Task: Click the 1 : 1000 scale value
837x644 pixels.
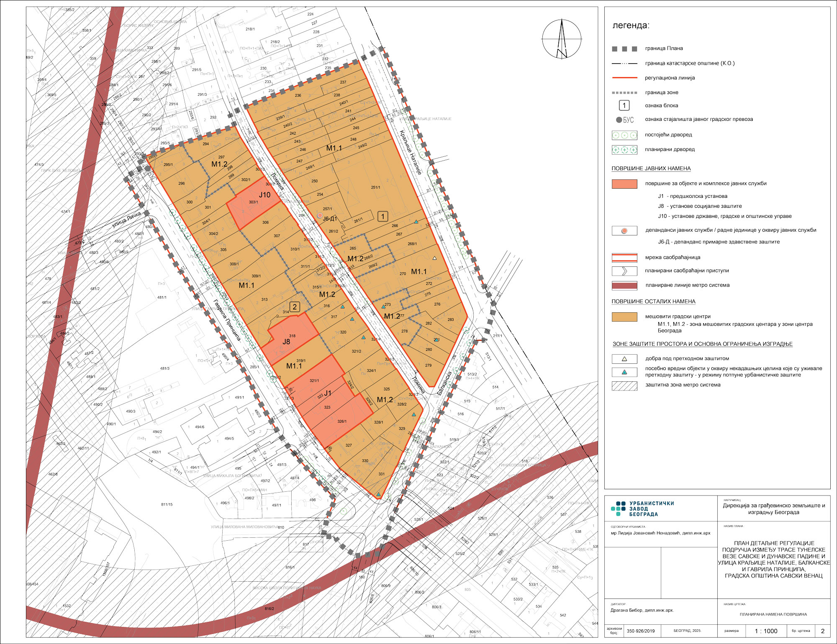Action: click(x=766, y=631)
